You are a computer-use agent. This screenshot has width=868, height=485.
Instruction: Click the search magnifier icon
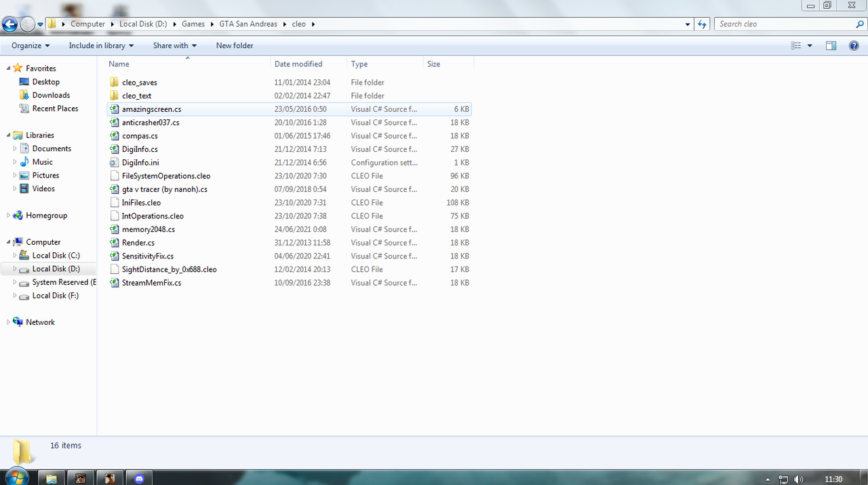point(860,24)
